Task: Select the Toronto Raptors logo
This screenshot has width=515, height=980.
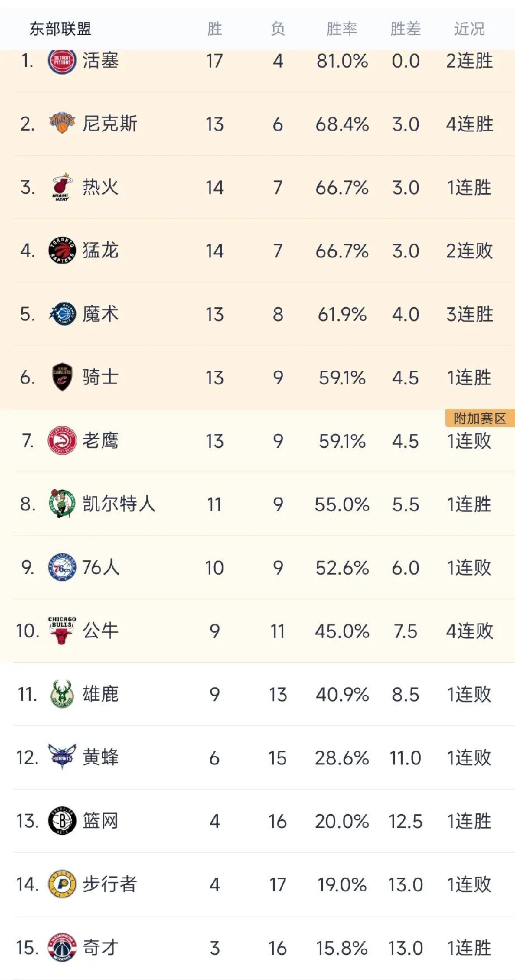Action: point(62,250)
